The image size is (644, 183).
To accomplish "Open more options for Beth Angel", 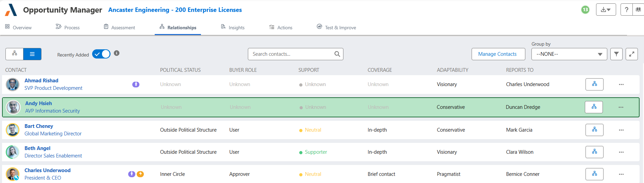I will (621, 152).
